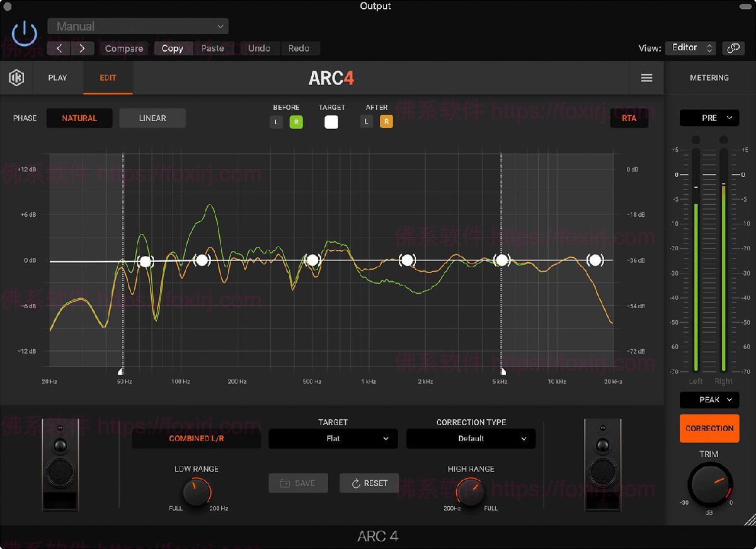Open the hamburger menu icon

click(646, 78)
